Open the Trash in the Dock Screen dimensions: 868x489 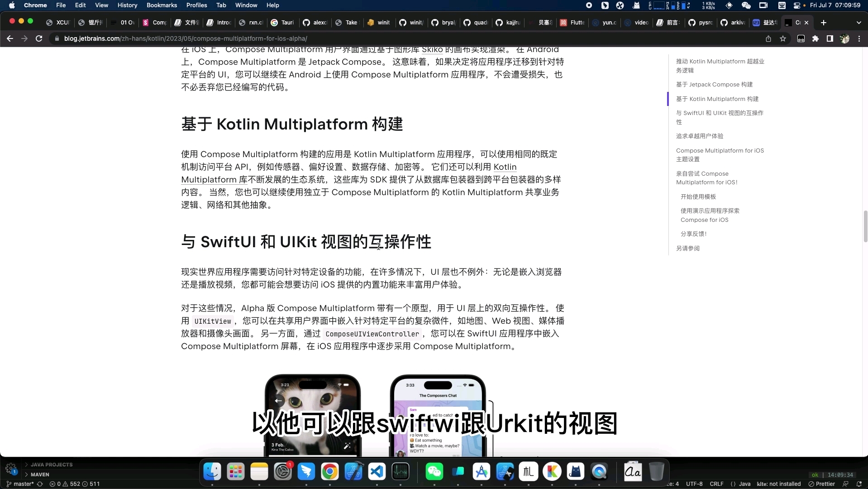656,472
